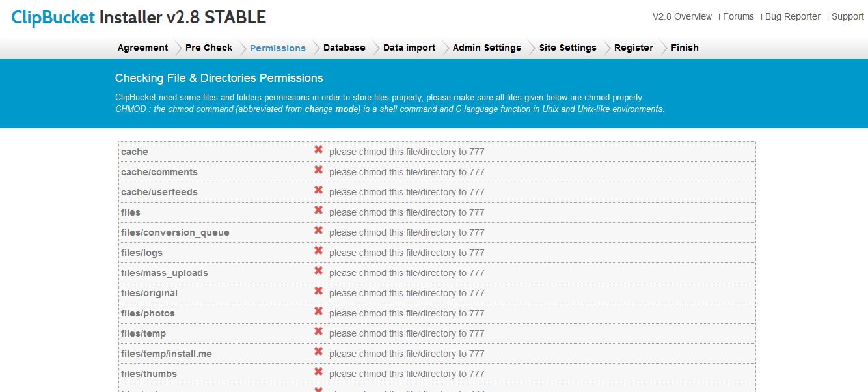The width and height of the screenshot is (868, 392).
Task: Switch to the Database step
Action: (x=344, y=48)
